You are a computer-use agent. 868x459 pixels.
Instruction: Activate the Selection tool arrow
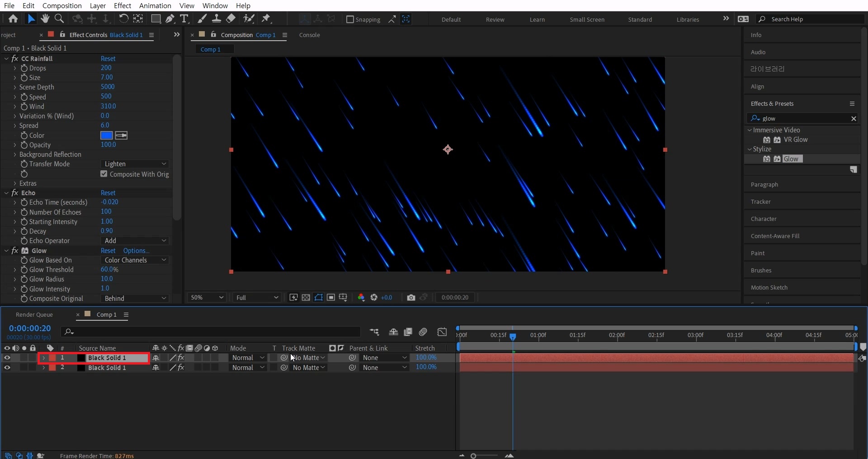pos(31,19)
